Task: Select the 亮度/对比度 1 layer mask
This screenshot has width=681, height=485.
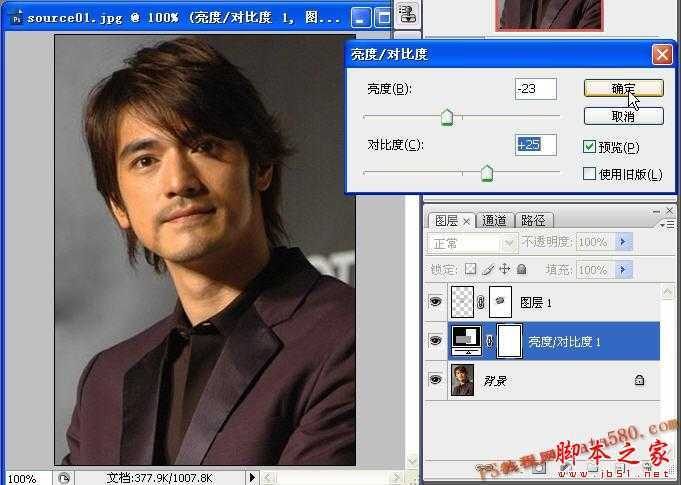Action: pyautogui.click(x=509, y=341)
